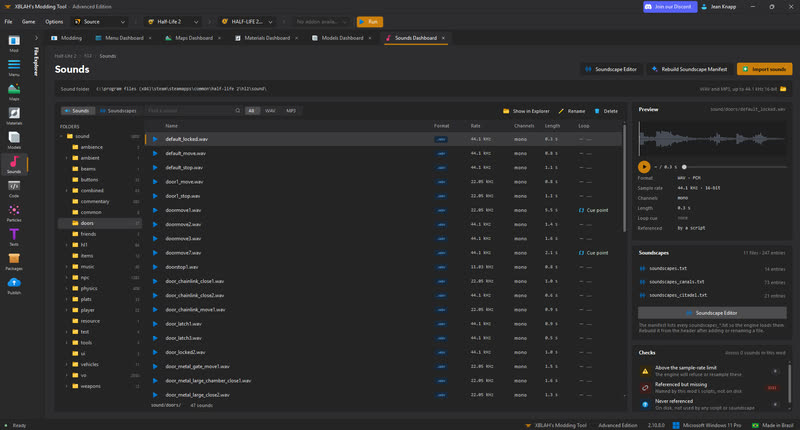This screenshot has height=430, width=800.
Task: Open the Mod section in sidebar
Action: pos(14,43)
